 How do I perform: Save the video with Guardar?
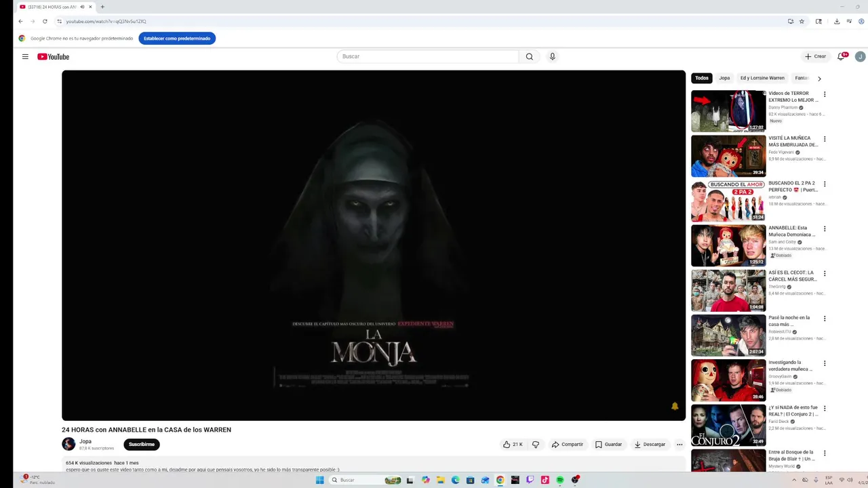pyautogui.click(x=608, y=445)
